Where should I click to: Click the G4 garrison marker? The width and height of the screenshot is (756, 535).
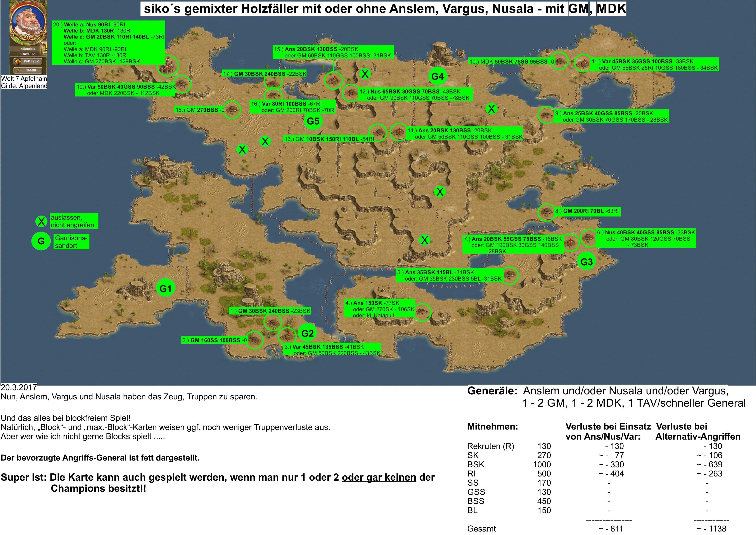coord(437,76)
